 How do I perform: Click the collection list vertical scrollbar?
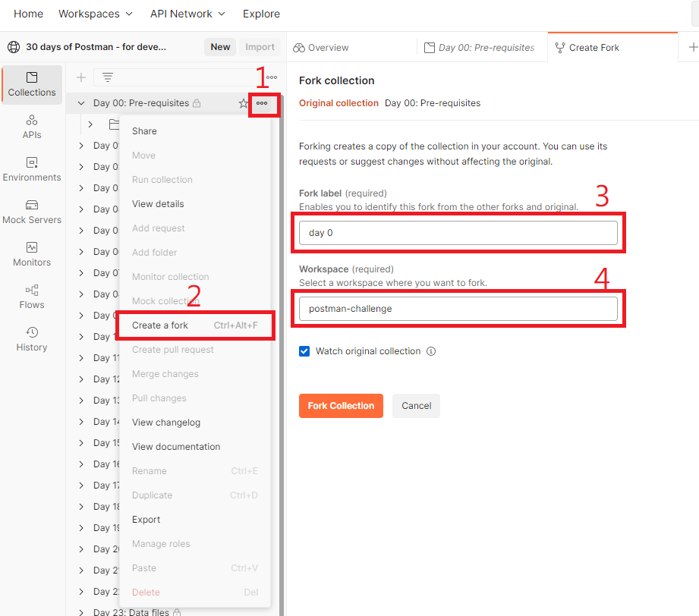pos(282,357)
